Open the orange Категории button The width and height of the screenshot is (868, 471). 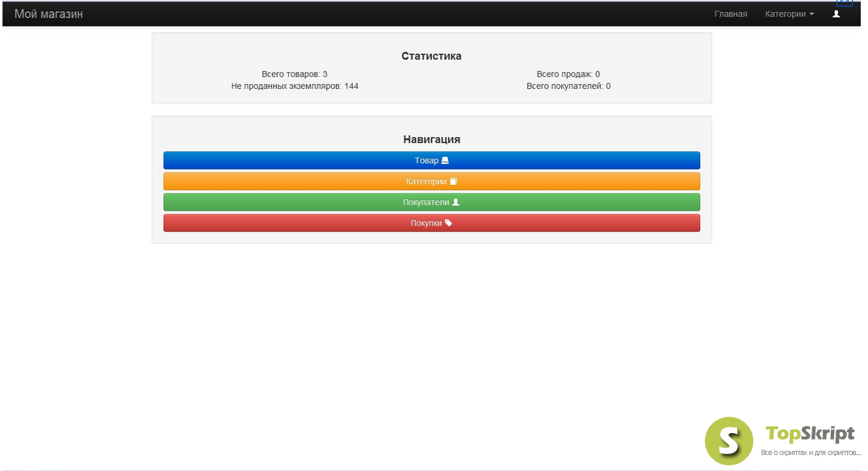431,181
